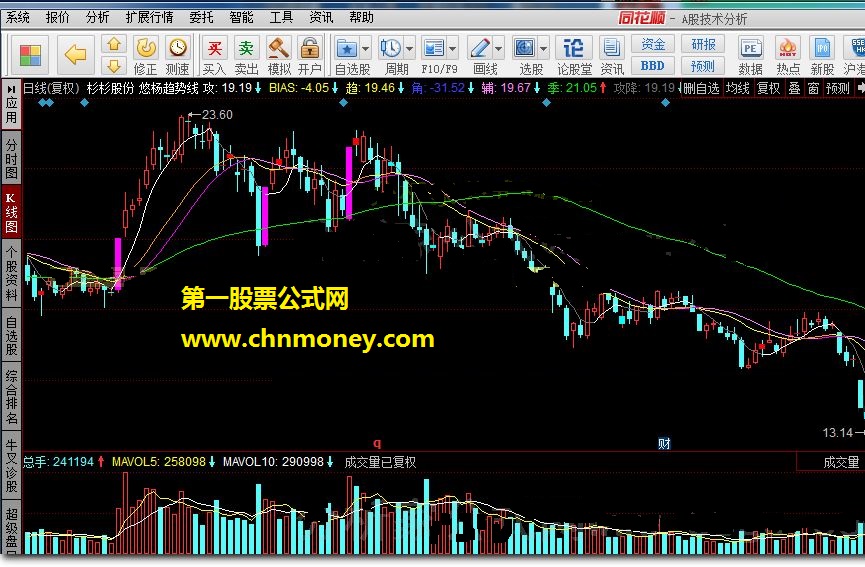Click the F10/F9 info icon

(x=434, y=49)
